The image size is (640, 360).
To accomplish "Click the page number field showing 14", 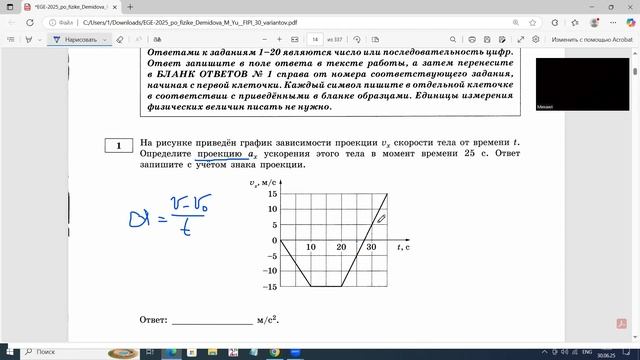I will (315, 40).
